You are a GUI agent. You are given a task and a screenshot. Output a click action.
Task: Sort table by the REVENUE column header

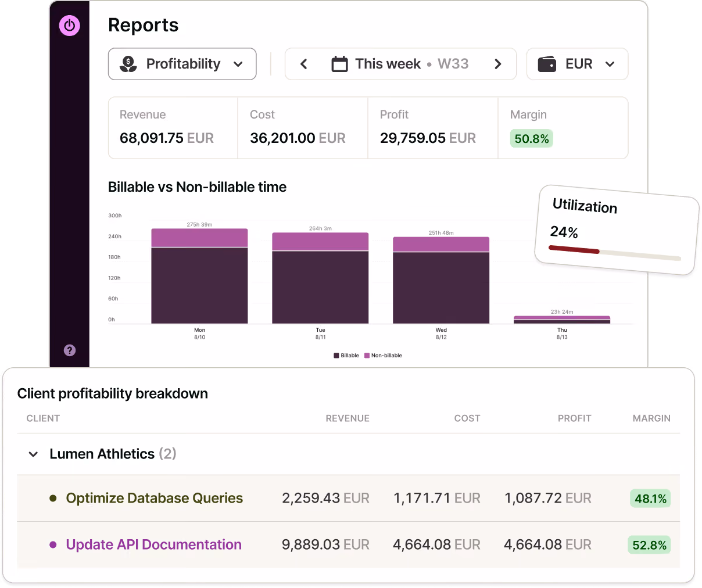click(348, 418)
